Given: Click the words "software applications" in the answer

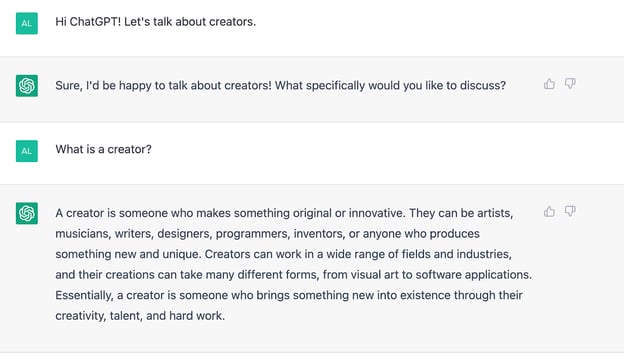Looking at the screenshot, I should pyautogui.click(x=473, y=275).
